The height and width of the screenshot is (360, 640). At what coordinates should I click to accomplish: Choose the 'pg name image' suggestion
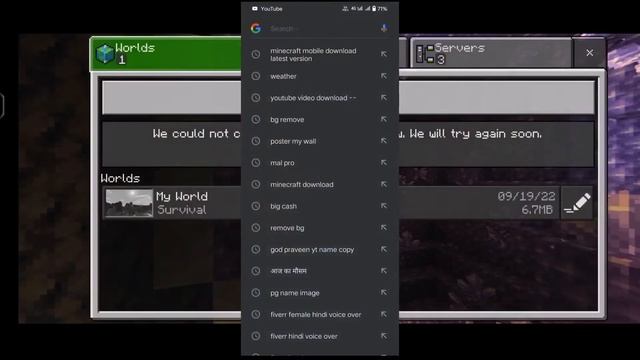click(295, 293)
